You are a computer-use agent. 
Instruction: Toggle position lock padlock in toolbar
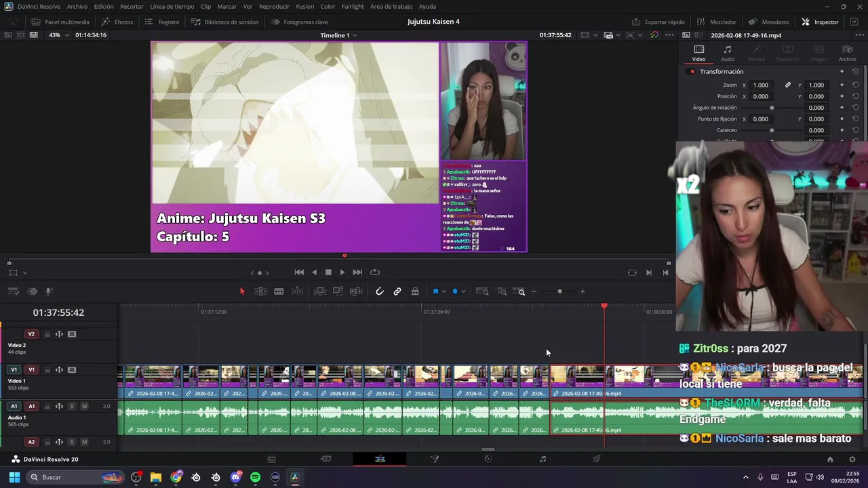tap(415, 291)
